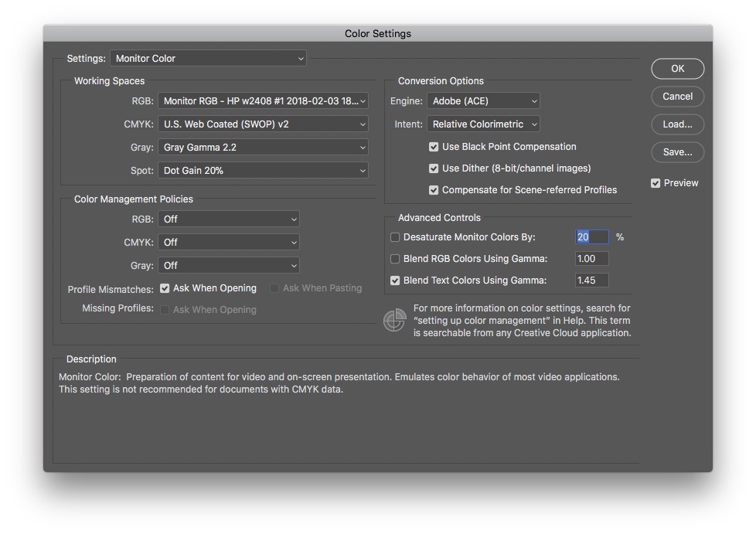Toggle Blend RGB Colors Using Gamma

(x=396, y=259)
